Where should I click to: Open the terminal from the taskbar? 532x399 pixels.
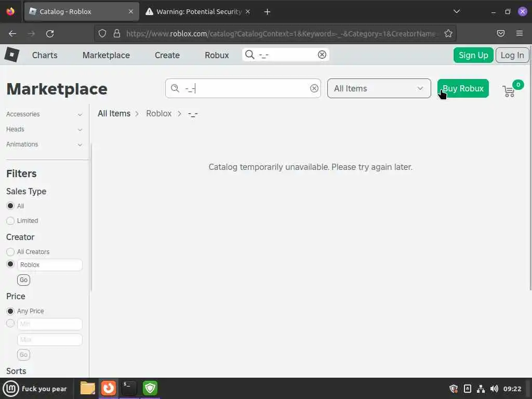pos(129,388)
